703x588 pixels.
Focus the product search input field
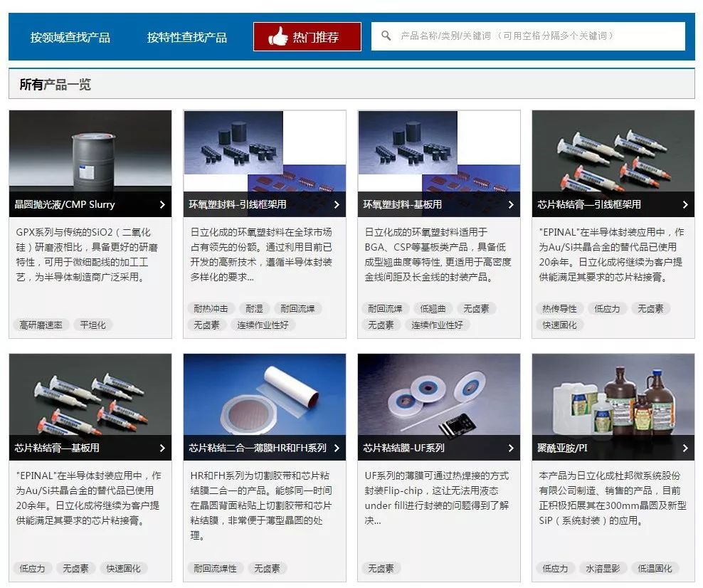[x=528, y=36]
